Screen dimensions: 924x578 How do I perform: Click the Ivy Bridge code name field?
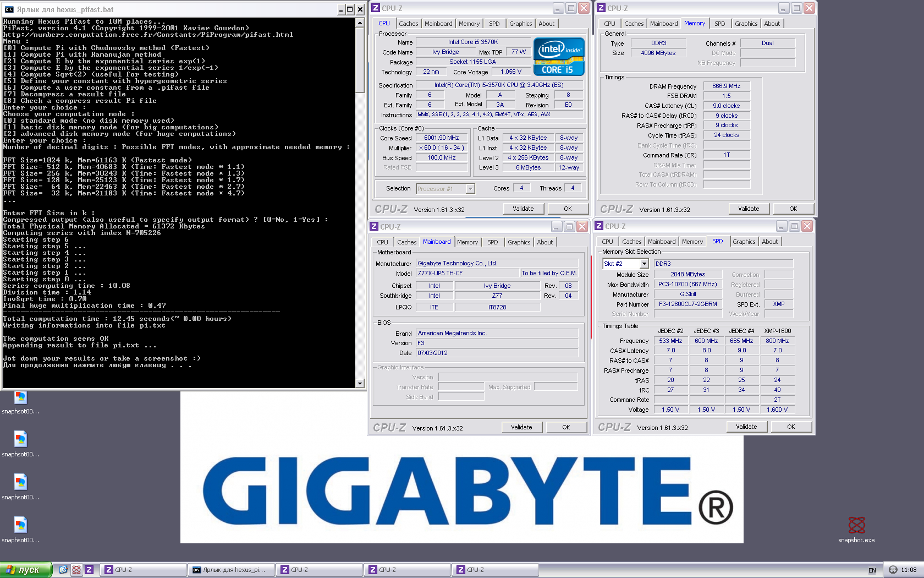coord(446,52)
